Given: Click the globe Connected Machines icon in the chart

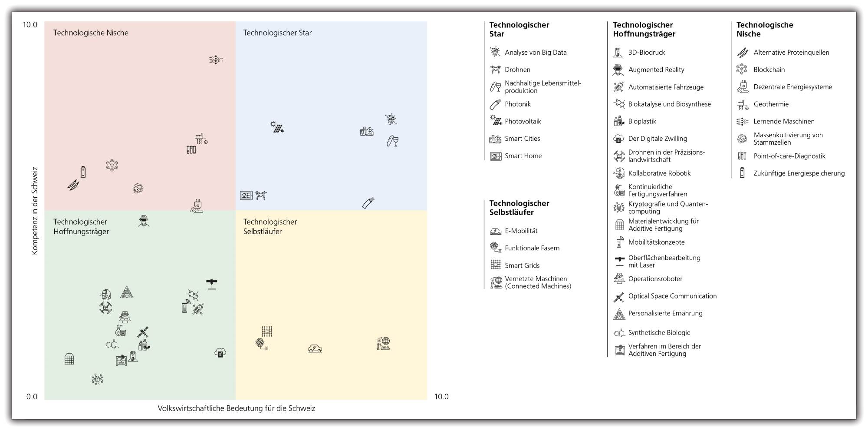Looking at the screenshot, I should (384, 343).
